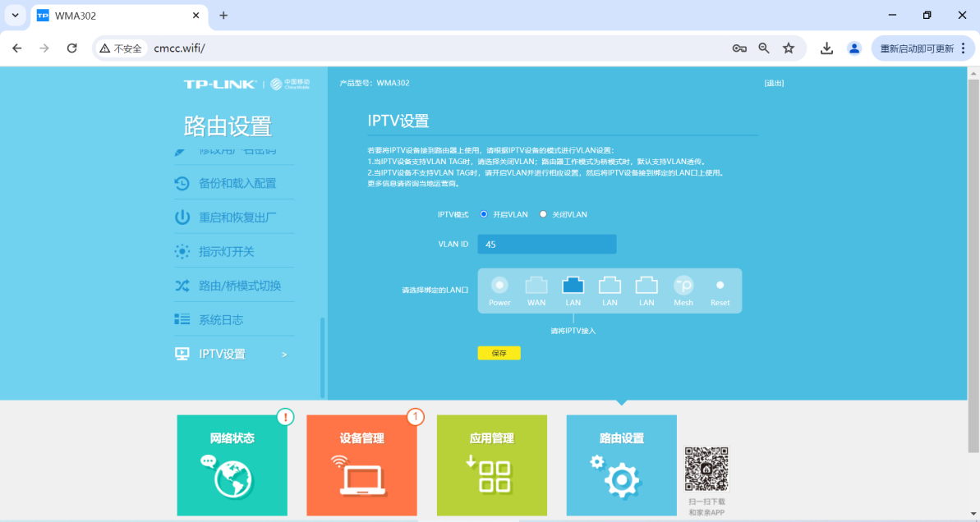Open the saved passwords key icon
The width and height of the screenshot is (980, 522).
tap(739, 48)
